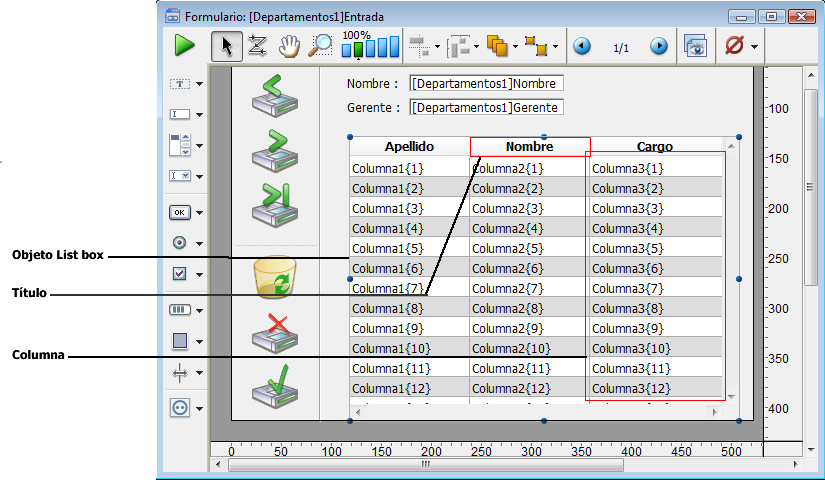Image resolution: width=825 pixels, height=480 pixels.
Task: Click the Columna1{5} list box cell
Action: 408,248
